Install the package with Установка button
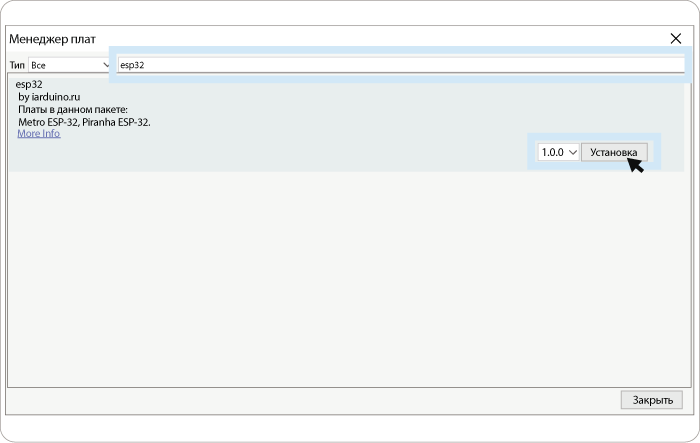 (614, 152)
